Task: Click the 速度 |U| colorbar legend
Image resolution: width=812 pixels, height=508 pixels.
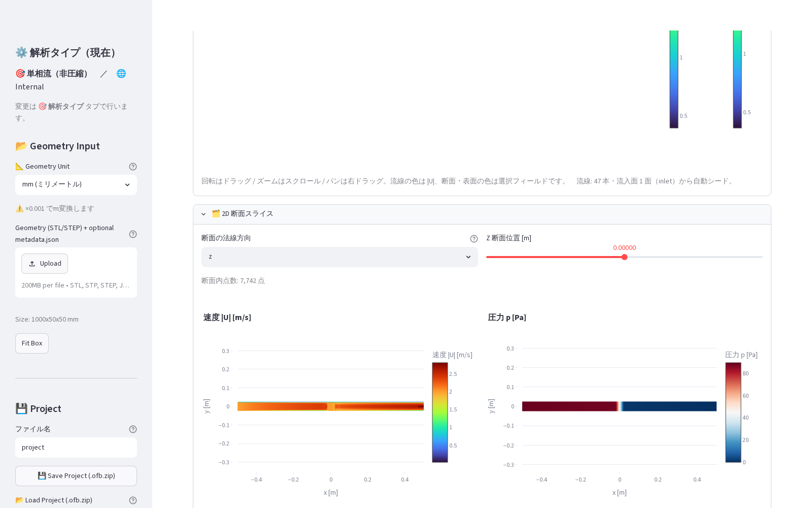Action: (440, 412)
